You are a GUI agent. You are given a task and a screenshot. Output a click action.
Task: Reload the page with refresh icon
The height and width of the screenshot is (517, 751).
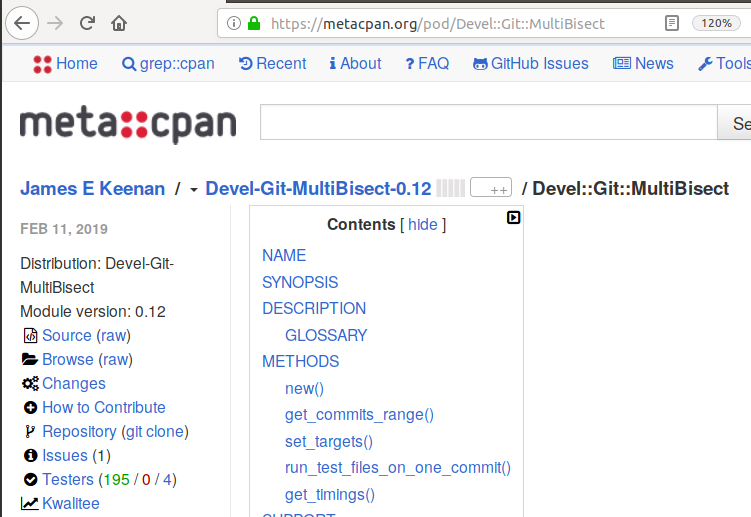coord(87,22)
